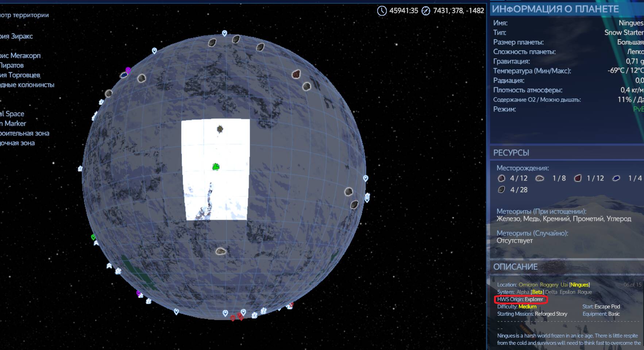Click the compass icon next to the coordinates

click(425, 11)
